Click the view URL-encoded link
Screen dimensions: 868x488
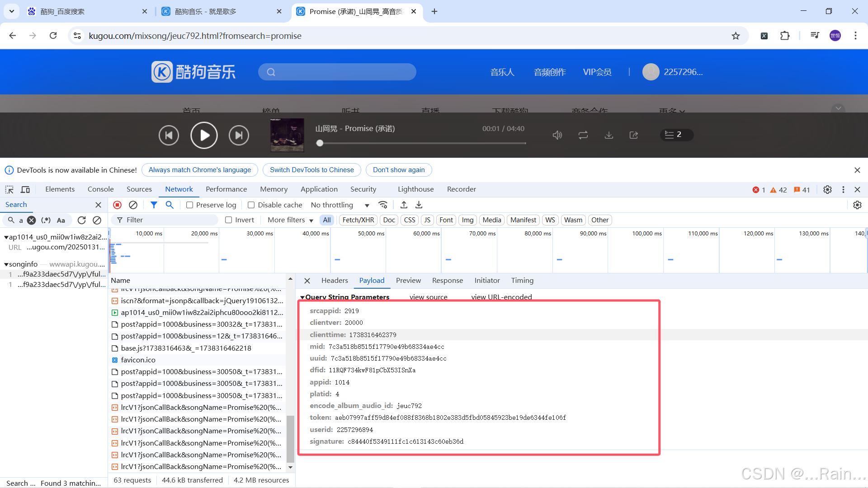click(x=501, y=297)
